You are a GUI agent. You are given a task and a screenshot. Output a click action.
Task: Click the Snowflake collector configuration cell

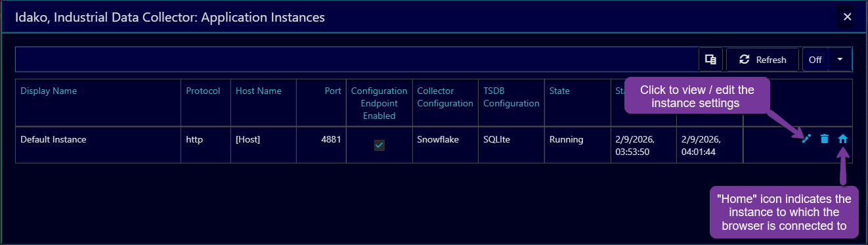coord(437,139)
